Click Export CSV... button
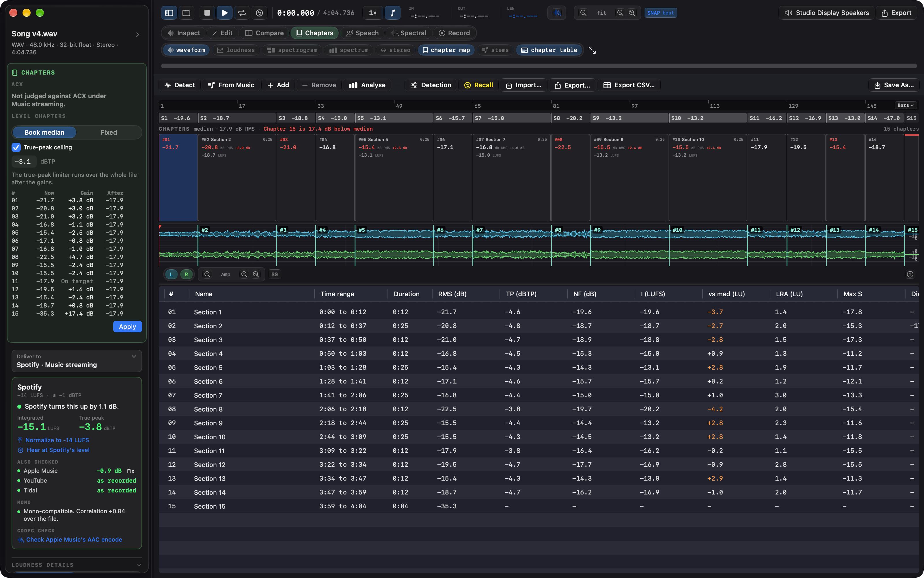The image size is (924, 578). click(x=629, y=85)
